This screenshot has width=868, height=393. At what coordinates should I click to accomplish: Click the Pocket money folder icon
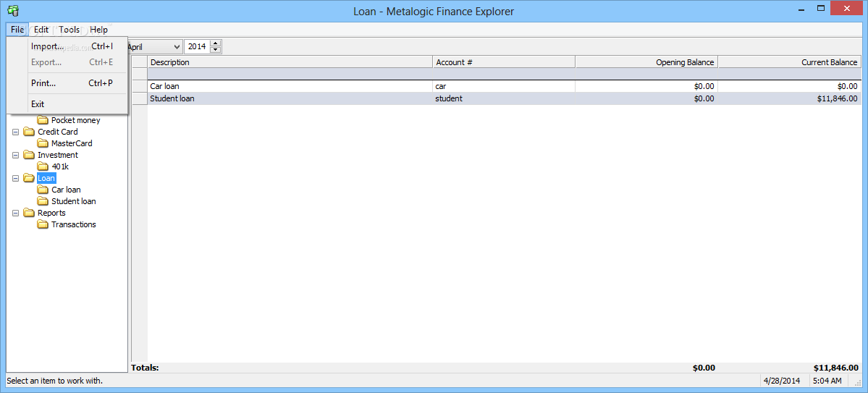pyautogui.click(x=43, y=120)
